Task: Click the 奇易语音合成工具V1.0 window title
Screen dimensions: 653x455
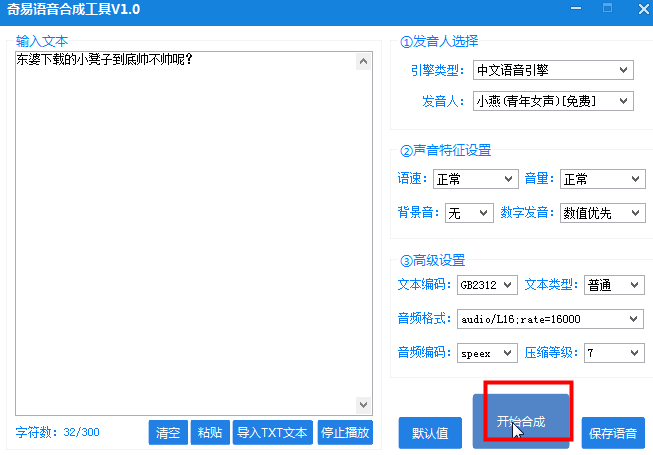Action: point(74,9)
